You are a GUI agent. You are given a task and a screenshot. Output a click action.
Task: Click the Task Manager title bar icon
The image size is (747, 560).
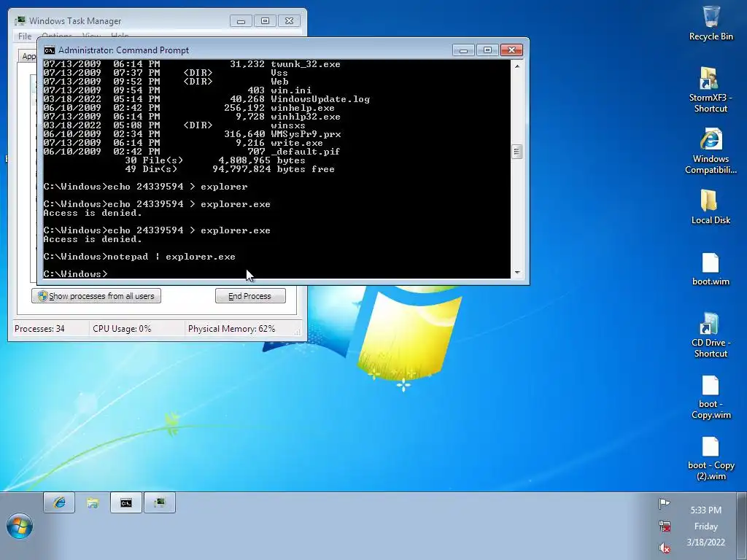[20, 21]
